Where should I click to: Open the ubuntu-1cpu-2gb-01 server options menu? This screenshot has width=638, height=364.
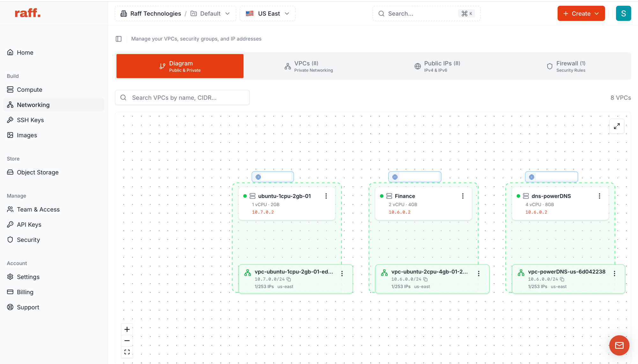coord(326,196)
